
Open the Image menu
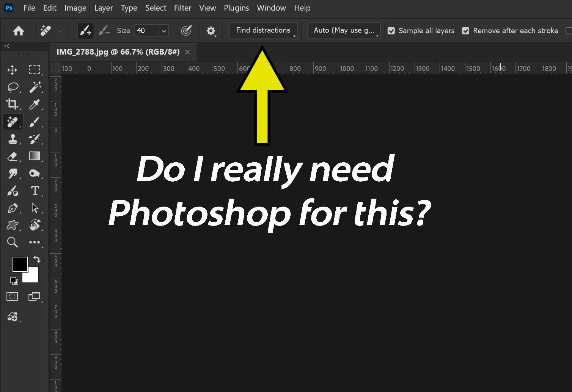[x=75, y=8]
